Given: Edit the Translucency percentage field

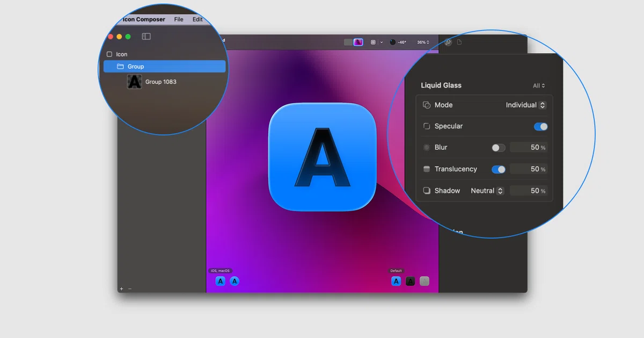Looking at the screenshot, I should [x=529, y=169].
